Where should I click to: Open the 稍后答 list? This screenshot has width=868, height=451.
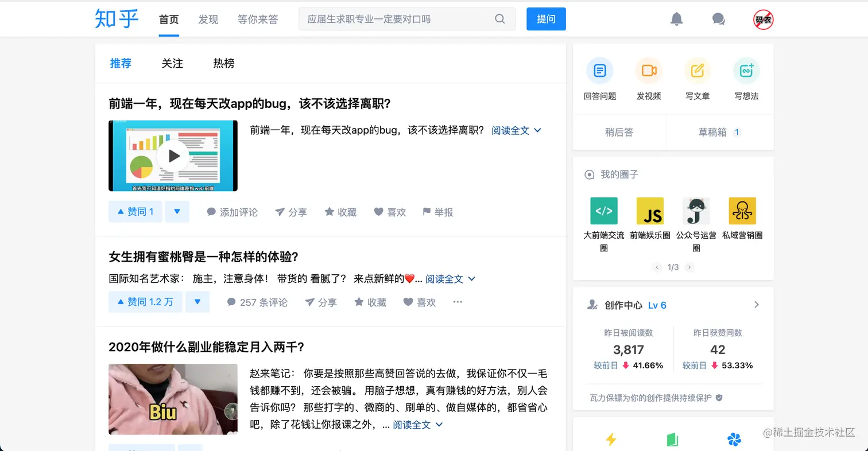(619, 132)
